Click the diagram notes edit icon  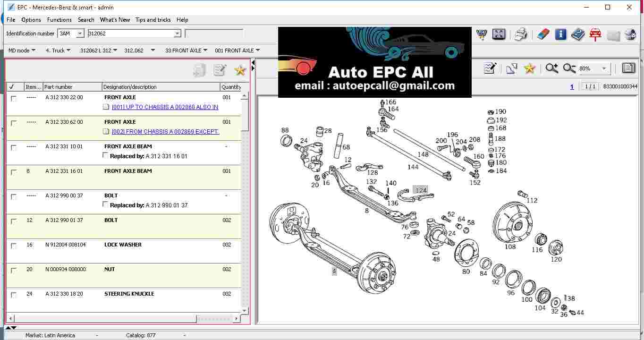(x=490, y=68)
